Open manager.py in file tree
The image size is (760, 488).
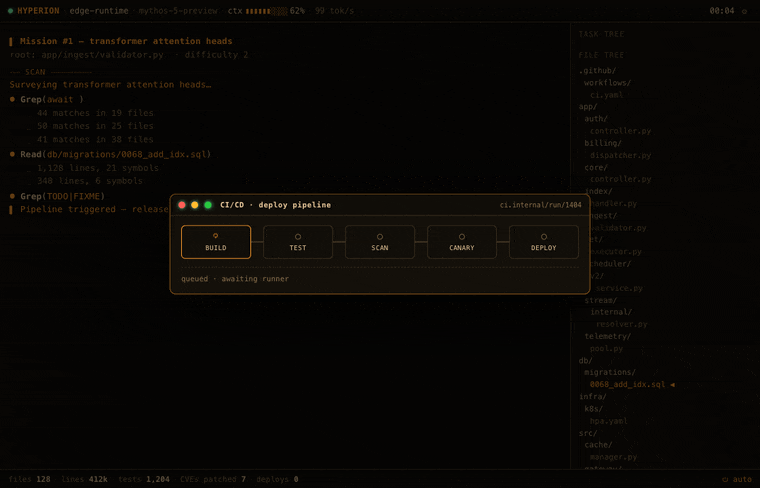point(613,457)
